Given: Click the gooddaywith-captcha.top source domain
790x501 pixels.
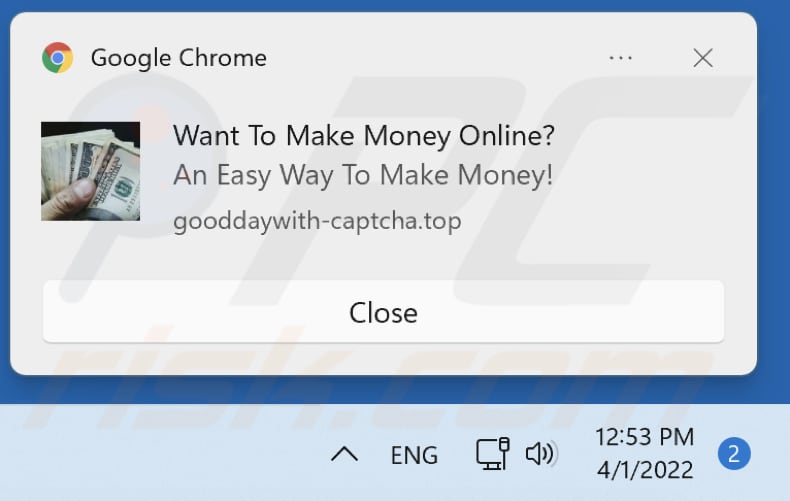Looking at the screenshot, I should pos(317,221).
